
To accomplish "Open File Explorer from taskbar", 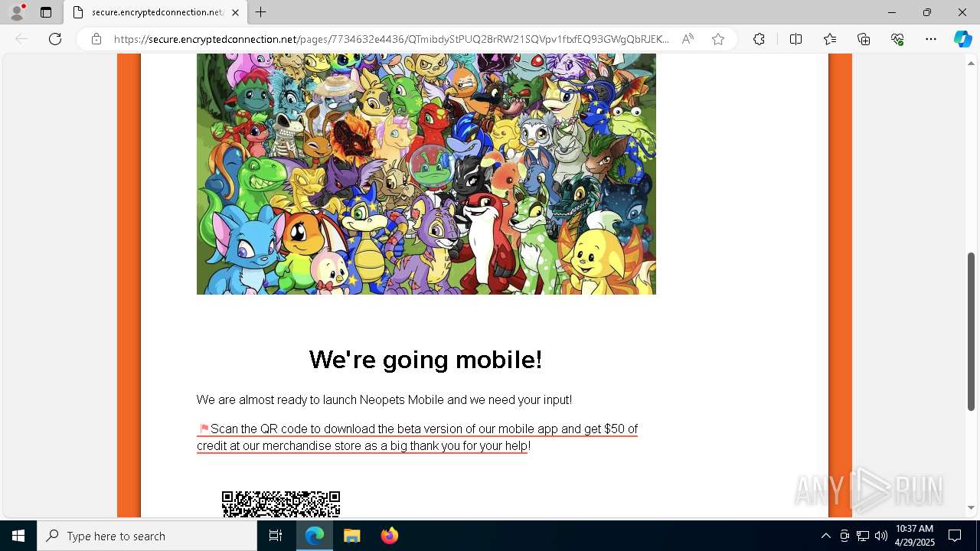I will click(351, 536).
